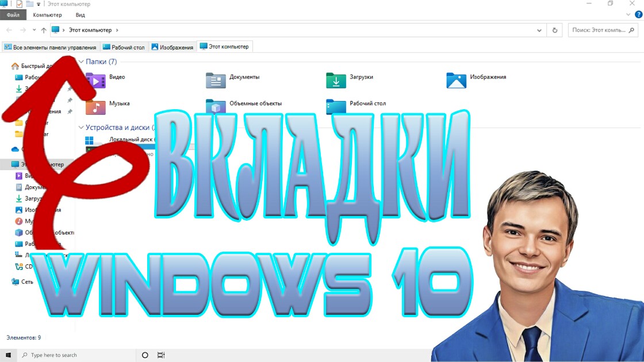Image resolution: width=644 pixels, height=362 pixels.
Task: Select the Все элементы панели управления tab
Action: tap(51, 47)
